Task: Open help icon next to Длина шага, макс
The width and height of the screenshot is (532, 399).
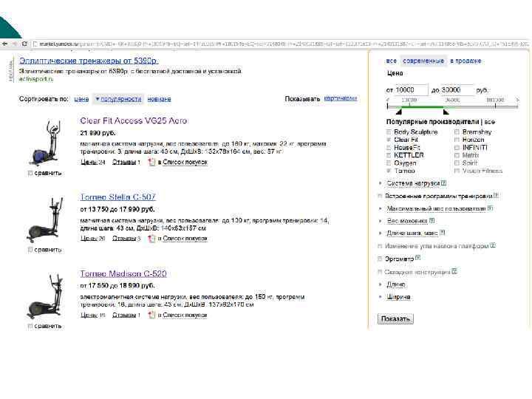Action: pos(442,233)
